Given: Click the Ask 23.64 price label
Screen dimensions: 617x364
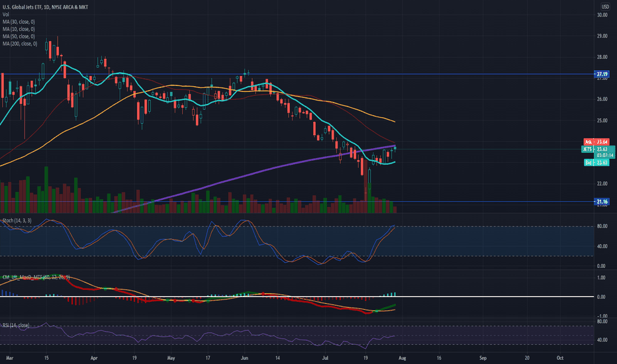Looking at the screenshot, I should pyautogui.click(x=596, y=142).
